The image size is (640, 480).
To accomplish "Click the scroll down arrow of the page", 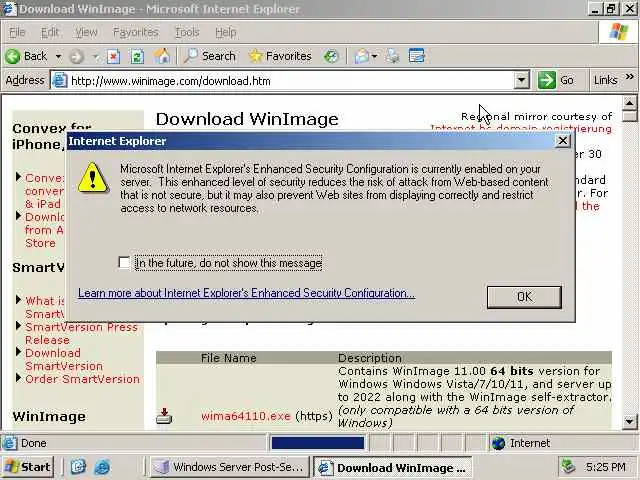I will pyautogui.click(x=629, y=421).
